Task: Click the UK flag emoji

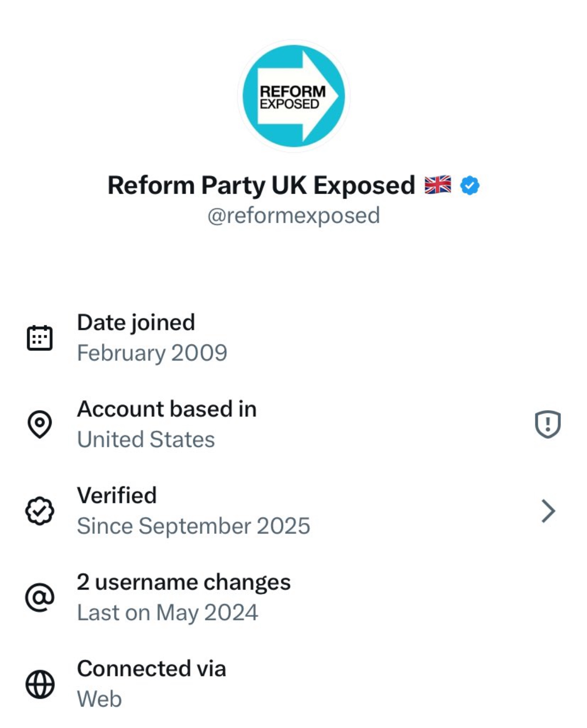Action: coord(437,185)
